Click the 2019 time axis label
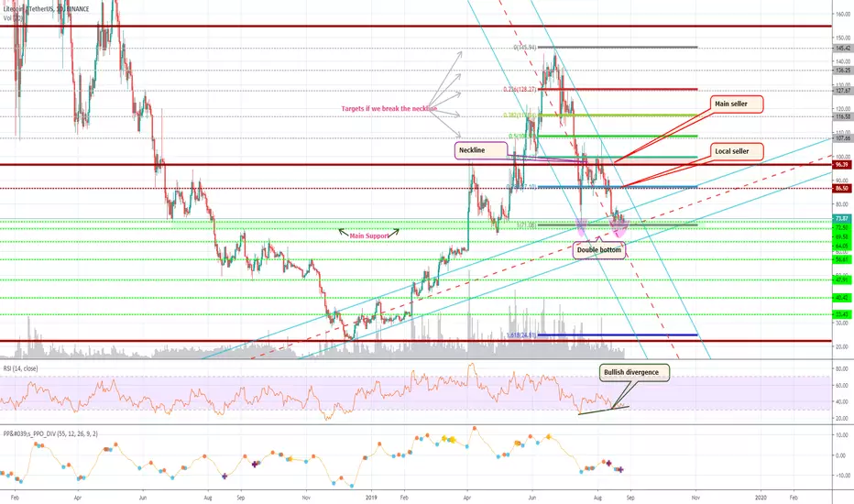 (371, 498)
